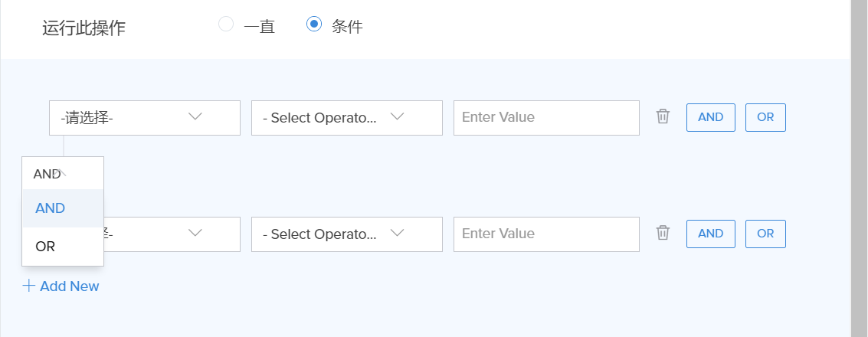Select the 条件 radio option
This screenshot has height=337, width=868.
pyautogui.click(x=313, y=25)
